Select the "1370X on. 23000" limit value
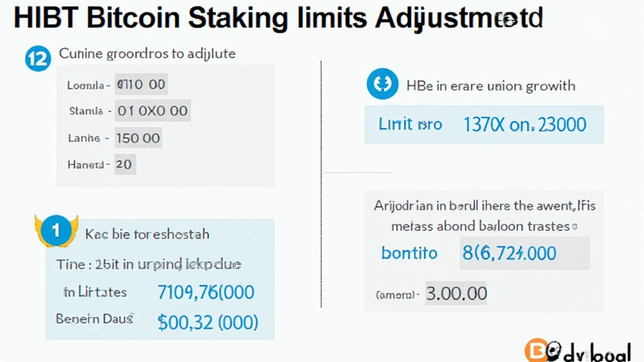Viewport: 644px width, 362px height. click(525, 124)
